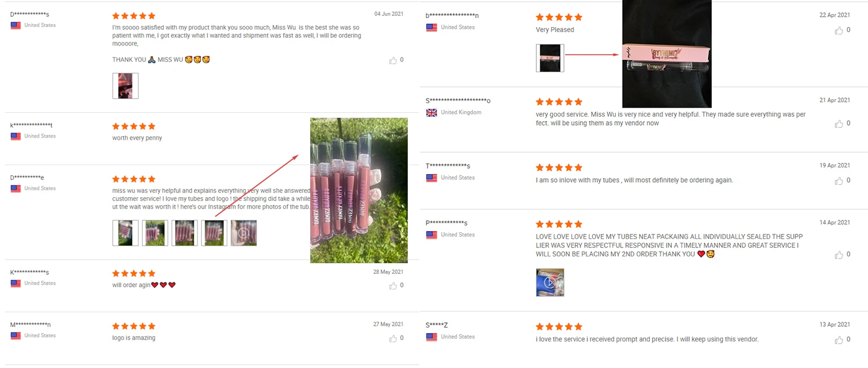Play video thumbnail in 14 Apr review
Viewport: 868px width, 368px height.
tap(550, 282)
